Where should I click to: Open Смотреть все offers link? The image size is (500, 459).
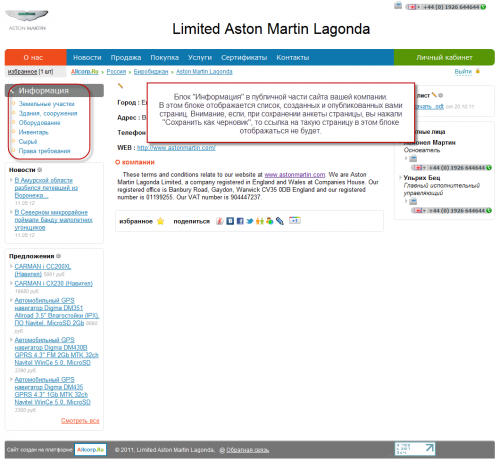(80, 420)
